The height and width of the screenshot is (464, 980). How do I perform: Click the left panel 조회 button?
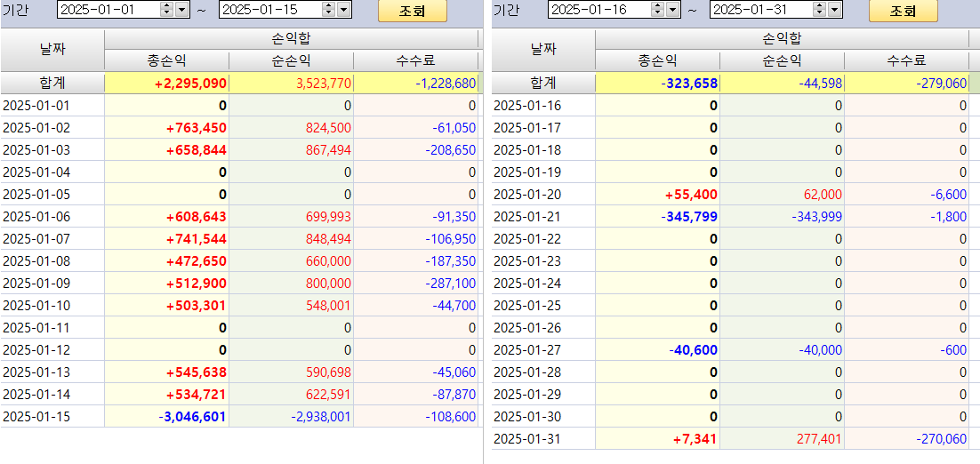[413, 11]
